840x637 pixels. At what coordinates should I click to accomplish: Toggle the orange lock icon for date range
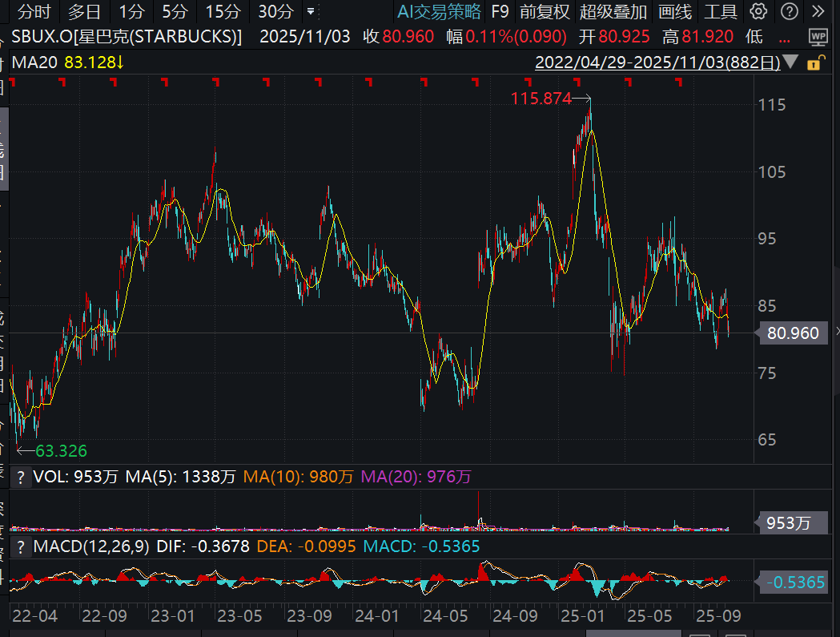814,63
